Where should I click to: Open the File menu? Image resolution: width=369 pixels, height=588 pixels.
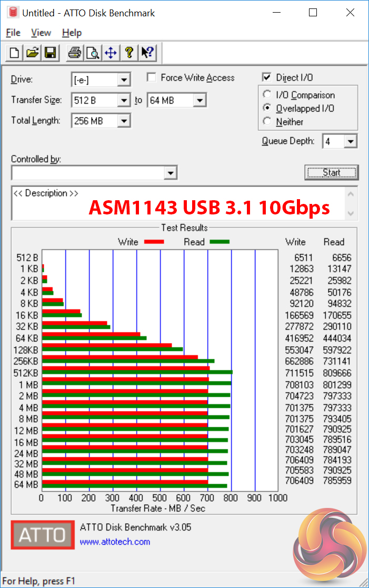13,33
